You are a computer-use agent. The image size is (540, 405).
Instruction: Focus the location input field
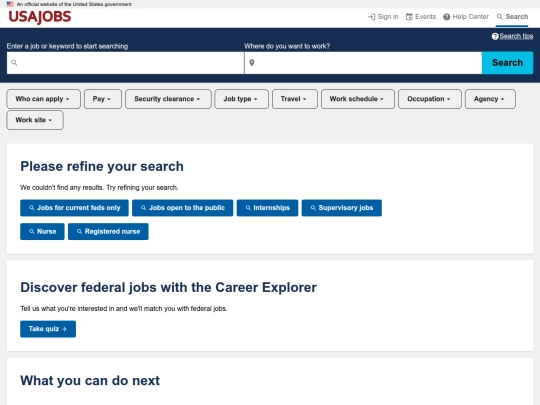363,63
